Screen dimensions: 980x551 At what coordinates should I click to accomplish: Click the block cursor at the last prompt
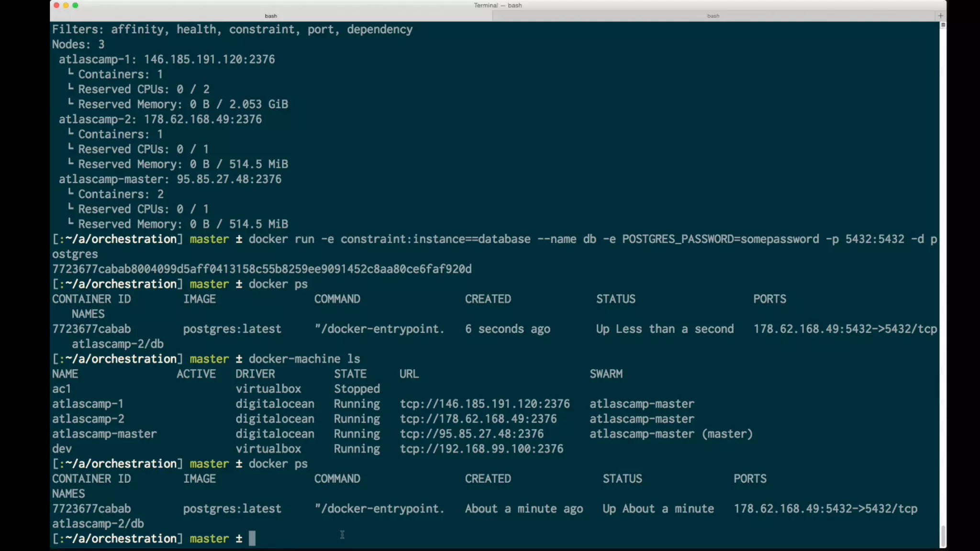tap(252, 539)
